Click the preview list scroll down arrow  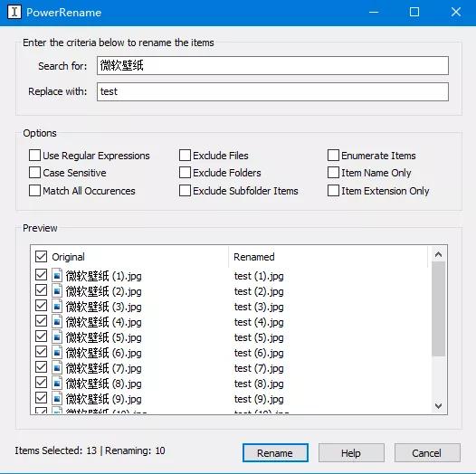click(x=438, y=406)
